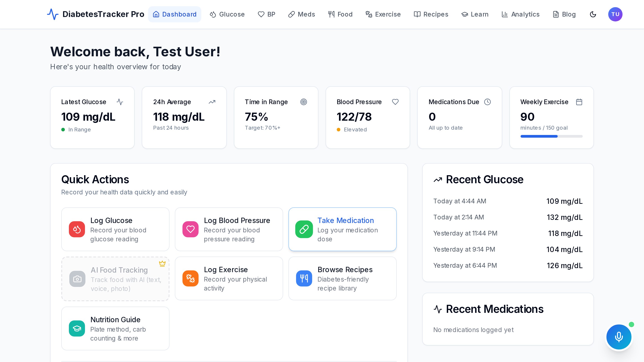The width and height of the screenshot is (644, 362).
Task: Click the pink heart Log Blood Pressure icon
Action: [190, 229]
